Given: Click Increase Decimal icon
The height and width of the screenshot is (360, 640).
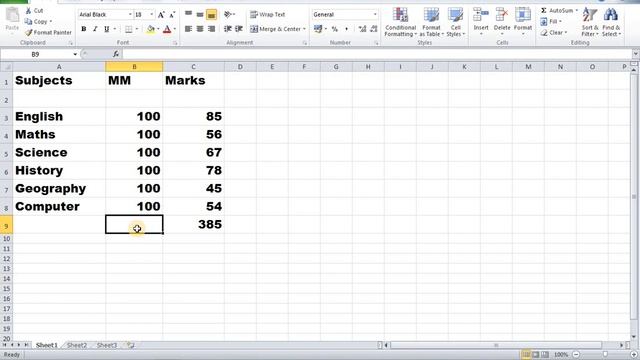Looking at the screenshot, I should (362, 29).
